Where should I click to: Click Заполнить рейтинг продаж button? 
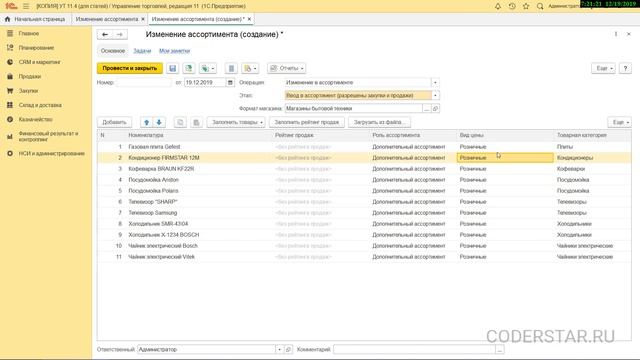click(x=307, y=122)
